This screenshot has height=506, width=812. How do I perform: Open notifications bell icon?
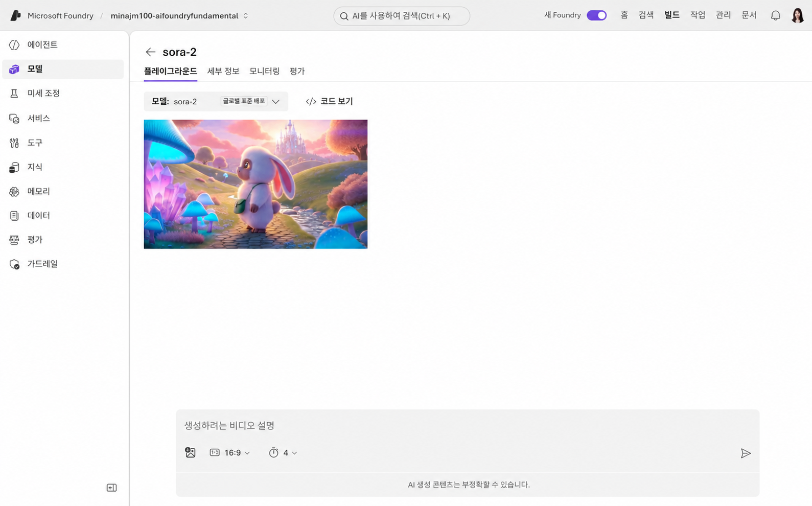click(775, 16)
